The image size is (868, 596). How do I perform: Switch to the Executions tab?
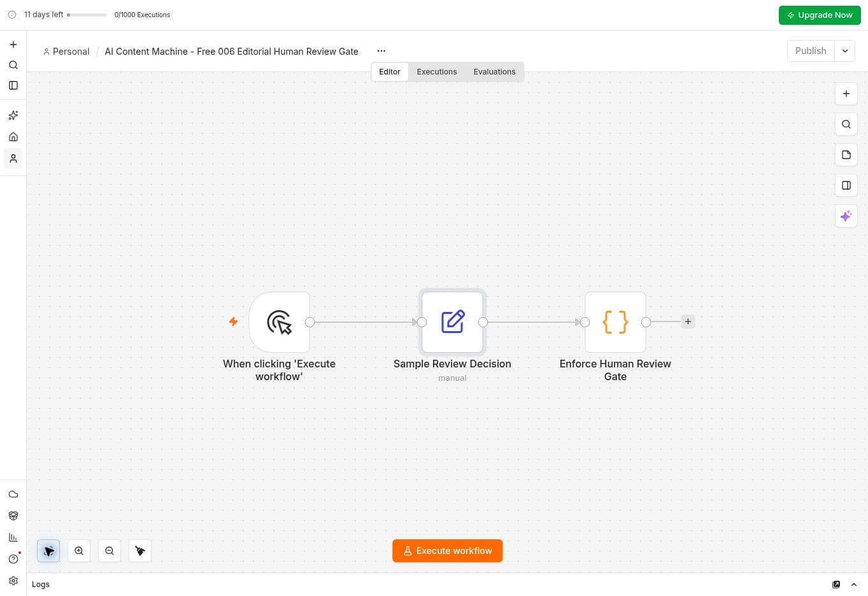(x=437, y=72)
